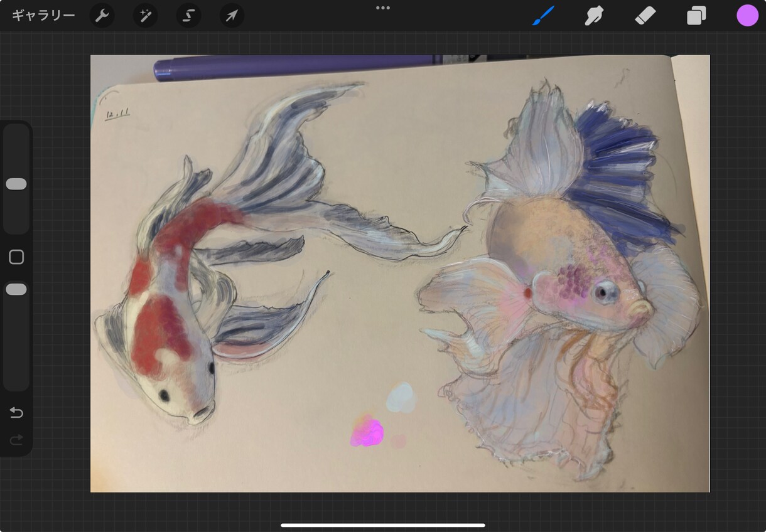The image size is (766, 532).
Task: Open the purple active color picker
Action: click(x=747, y=16)
